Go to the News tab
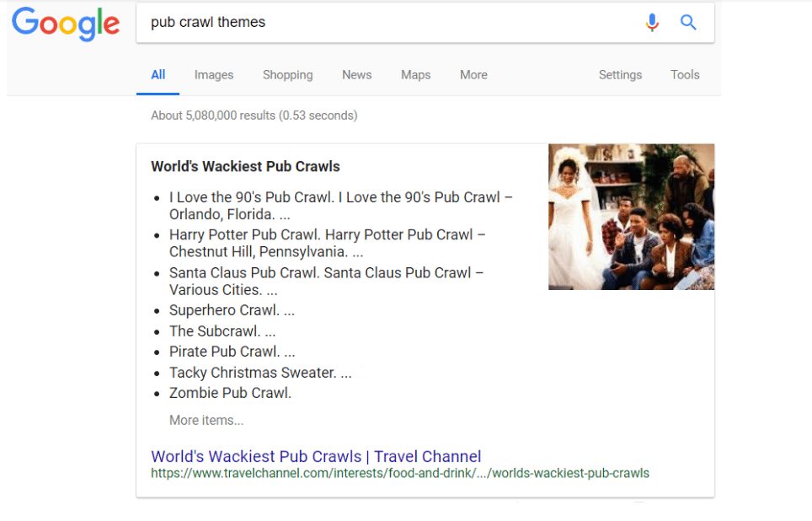 click(356, 75)
